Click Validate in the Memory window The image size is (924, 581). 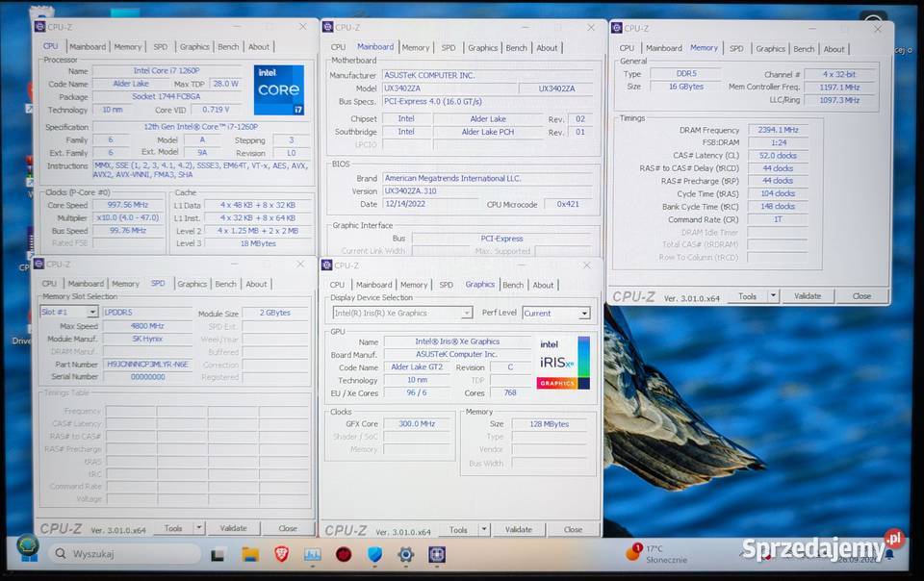pyautogui.click(x=808, y=296)
